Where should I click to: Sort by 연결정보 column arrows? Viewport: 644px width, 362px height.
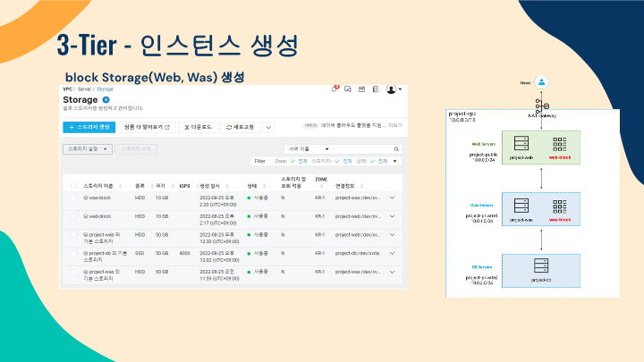[361, 186]
